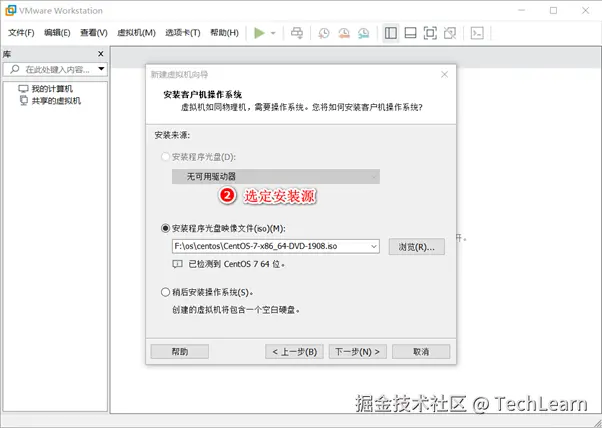Open the 无可用驱动器 drive dropdown
The height and width of the screenshot is (428, 602).
click(x=276, y=177)
